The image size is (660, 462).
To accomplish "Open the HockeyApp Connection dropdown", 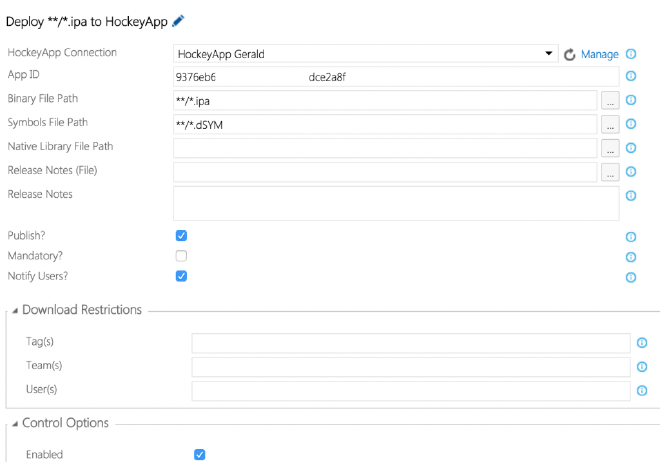I will 365,54.
